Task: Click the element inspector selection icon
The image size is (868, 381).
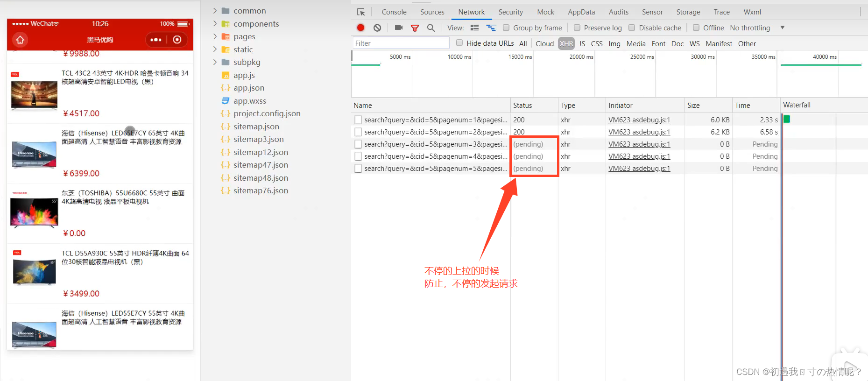Action: point(361,12)
